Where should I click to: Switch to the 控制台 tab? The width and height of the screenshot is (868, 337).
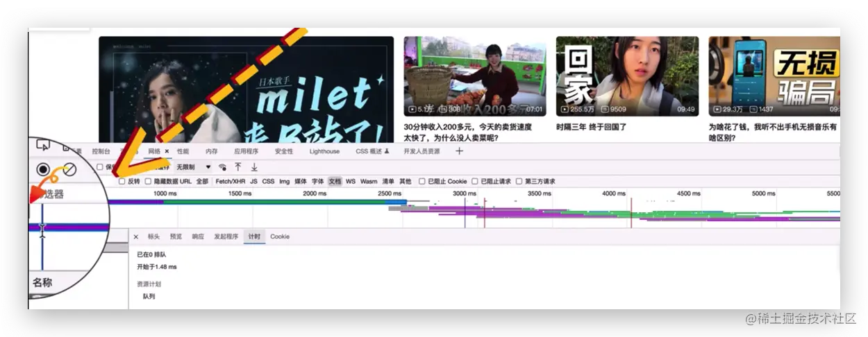(x=101, y=151)
